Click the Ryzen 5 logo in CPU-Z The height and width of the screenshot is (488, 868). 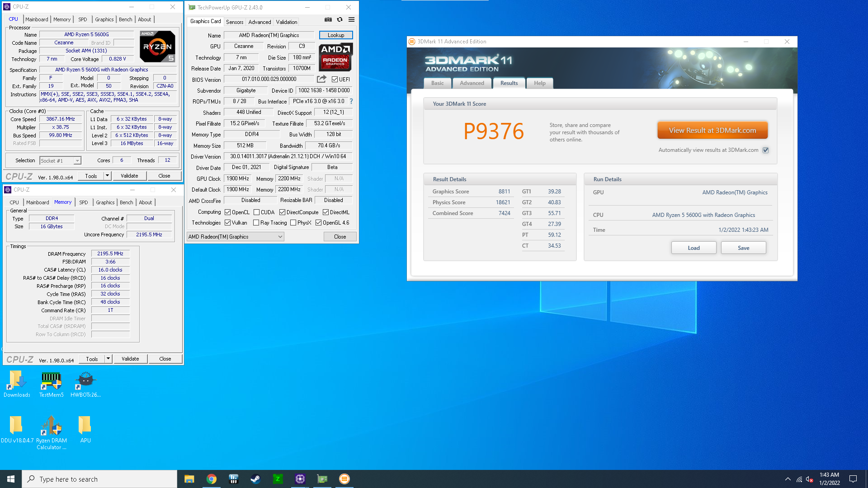coord(157,46)
